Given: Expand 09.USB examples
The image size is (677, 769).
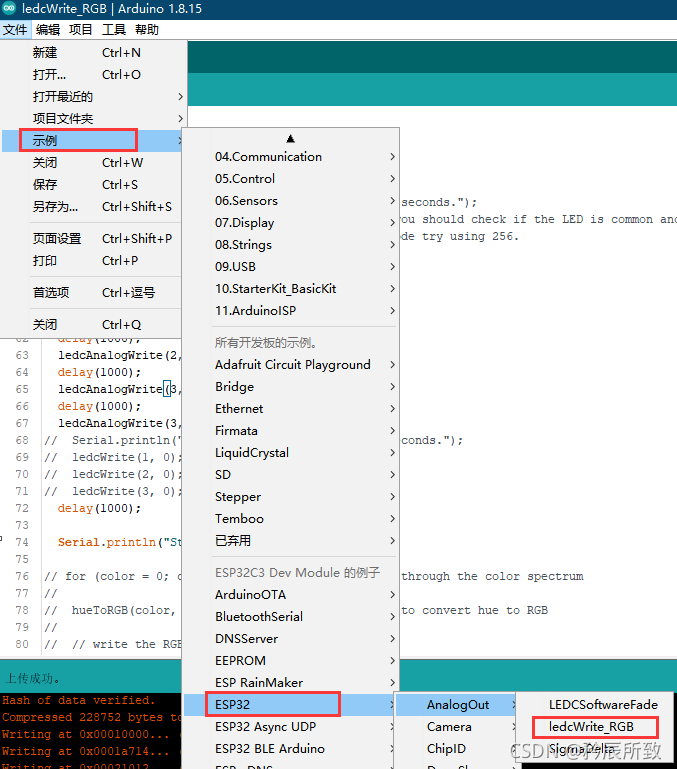Looking at the screenshot, I should click(290, 267).
